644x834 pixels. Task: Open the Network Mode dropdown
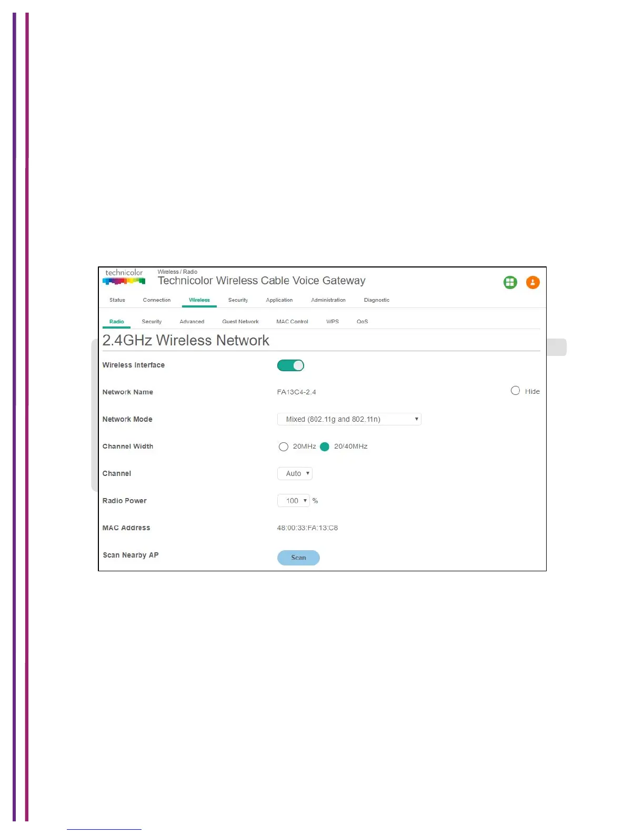349,419
